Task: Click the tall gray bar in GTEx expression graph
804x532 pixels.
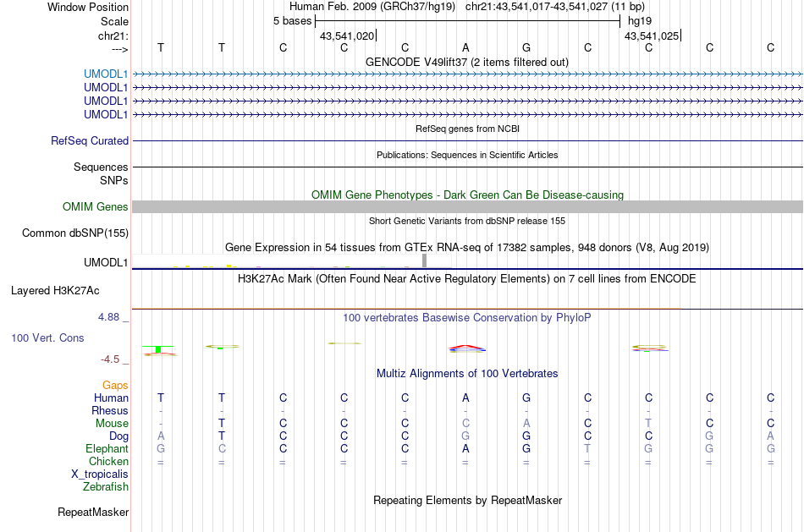Action: pyautogui.click(x=425, y=261)
